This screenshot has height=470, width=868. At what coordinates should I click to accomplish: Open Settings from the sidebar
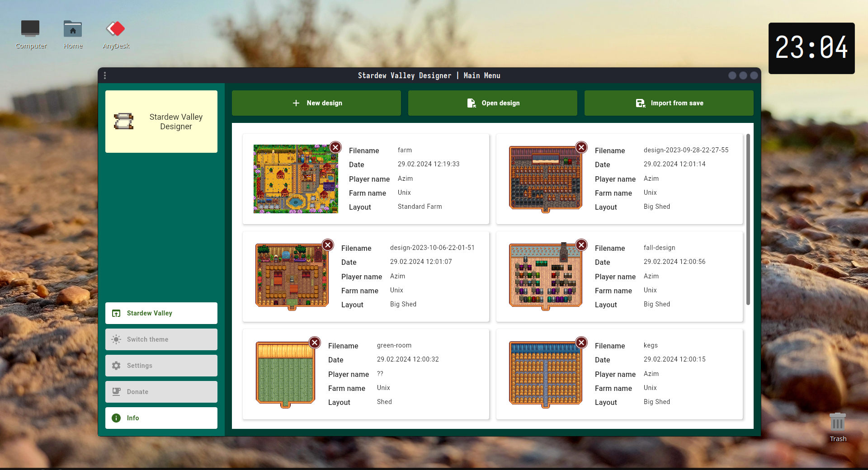[161, 366]
